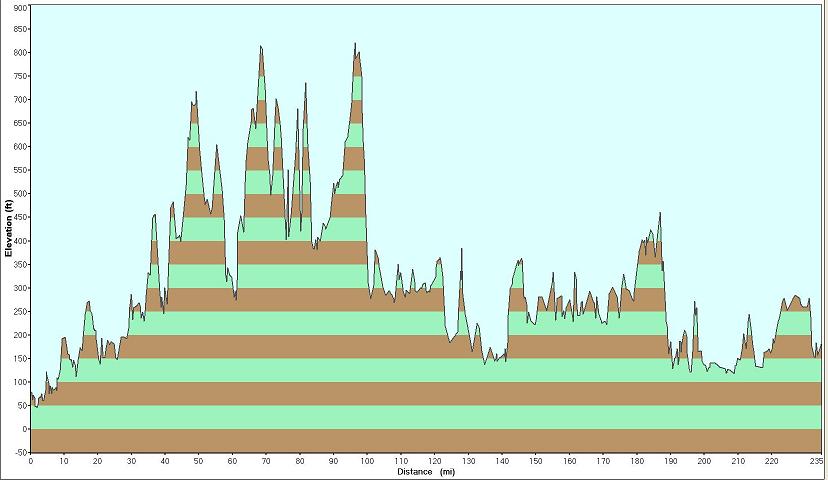Select the 50 tick label on the distance axis
Screen dimensions: 828x480
pyautogui.click(x=199, y=461)
